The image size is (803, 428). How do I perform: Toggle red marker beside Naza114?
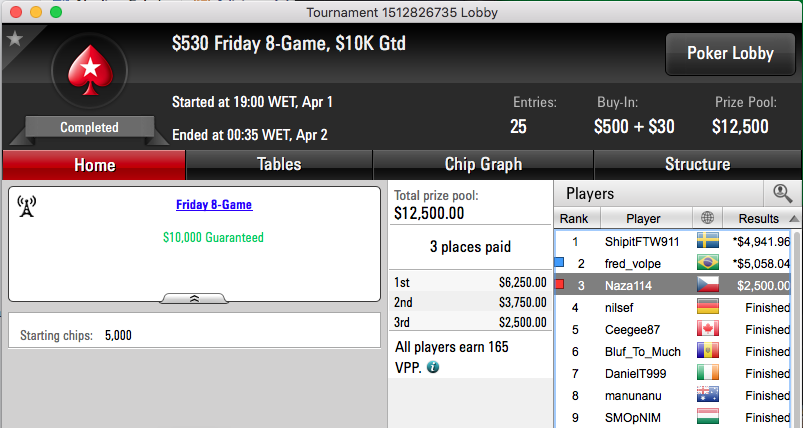pos(560,284)
